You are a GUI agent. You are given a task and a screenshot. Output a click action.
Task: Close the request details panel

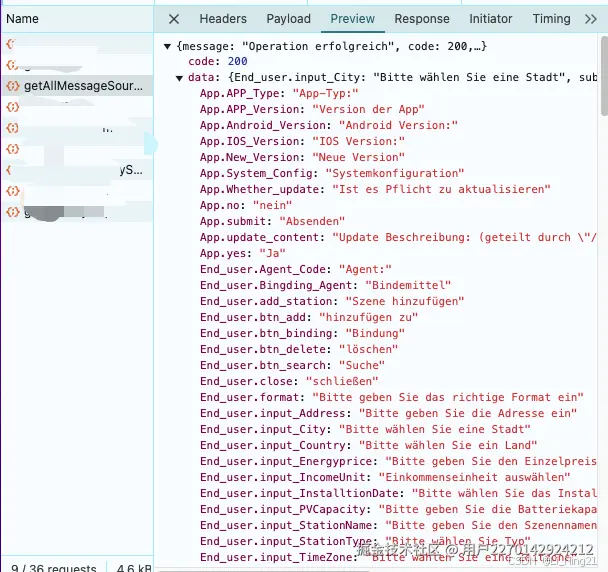[x=174, y=19]
